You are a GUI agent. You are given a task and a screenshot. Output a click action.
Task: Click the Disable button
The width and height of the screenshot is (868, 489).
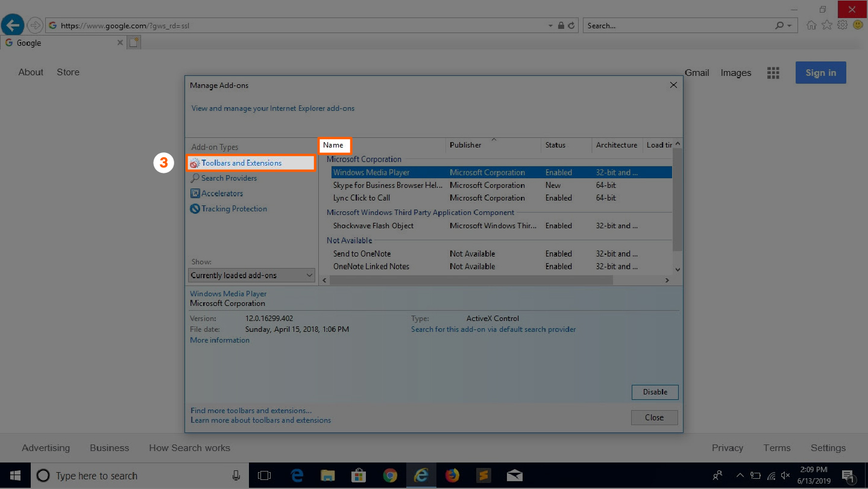(655, 392)
